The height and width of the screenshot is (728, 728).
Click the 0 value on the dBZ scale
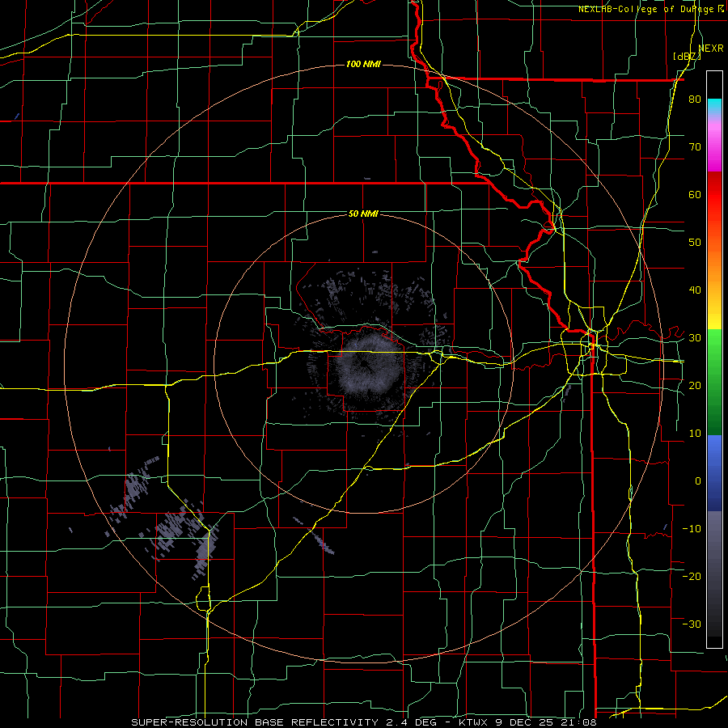click(x=698, y=481)
